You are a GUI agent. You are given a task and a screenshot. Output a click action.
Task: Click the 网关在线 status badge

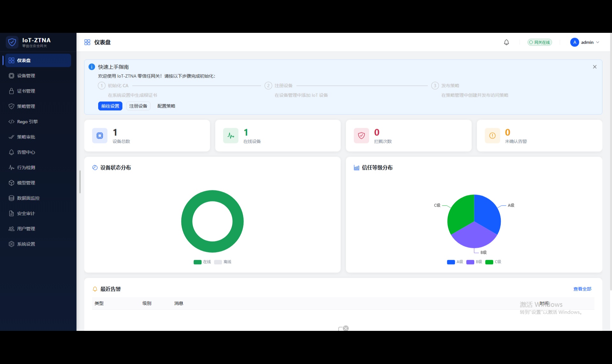pyautogui.click(x=540, y=42)
